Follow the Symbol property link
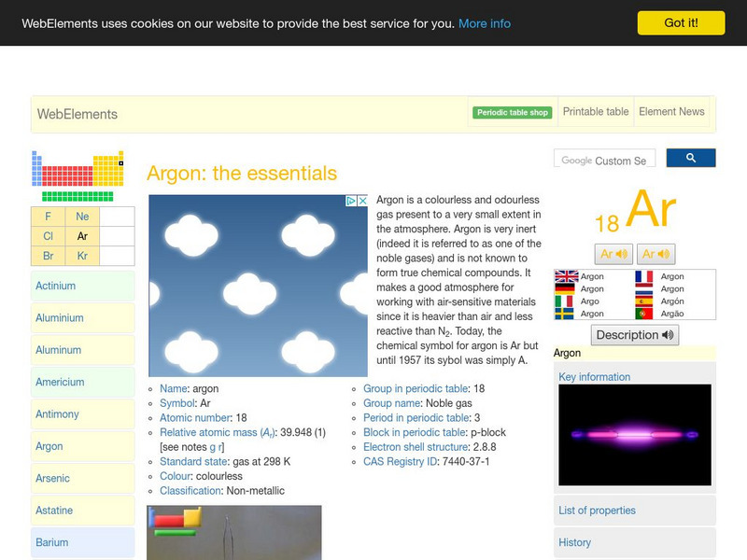 [177, 403]
